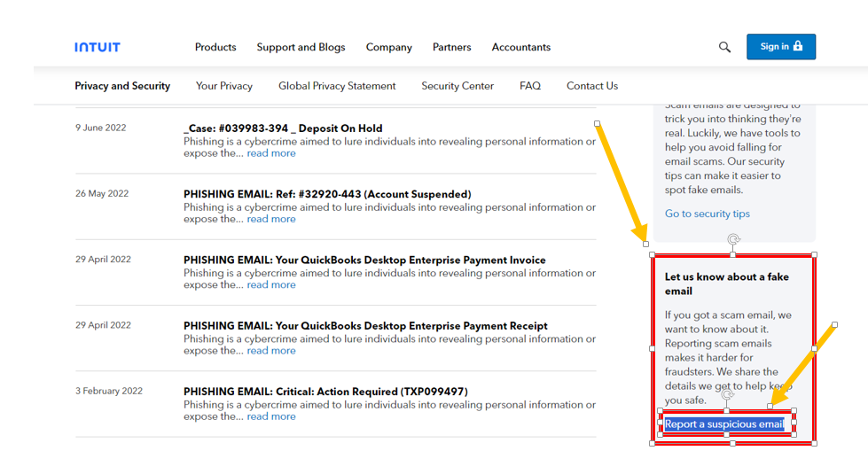This screenshot has height=474, width=868.
Task: Open the Partners menu
Action: click(451, 47)
